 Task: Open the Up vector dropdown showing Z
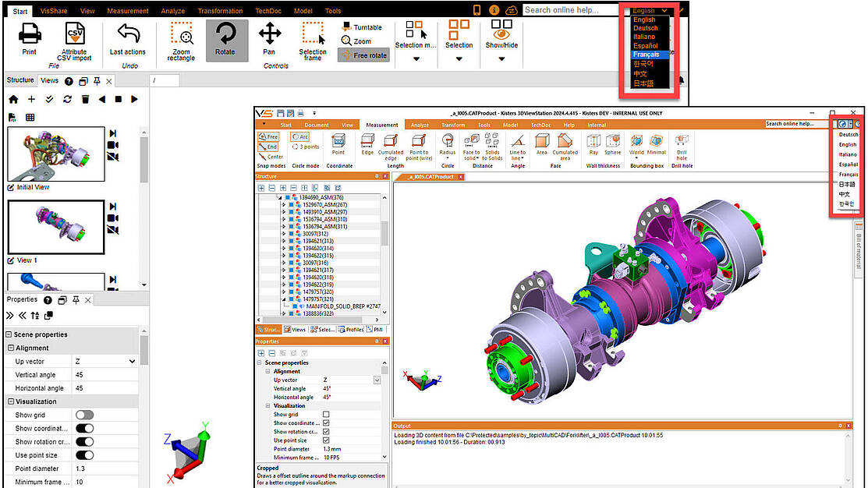[105, 362]
